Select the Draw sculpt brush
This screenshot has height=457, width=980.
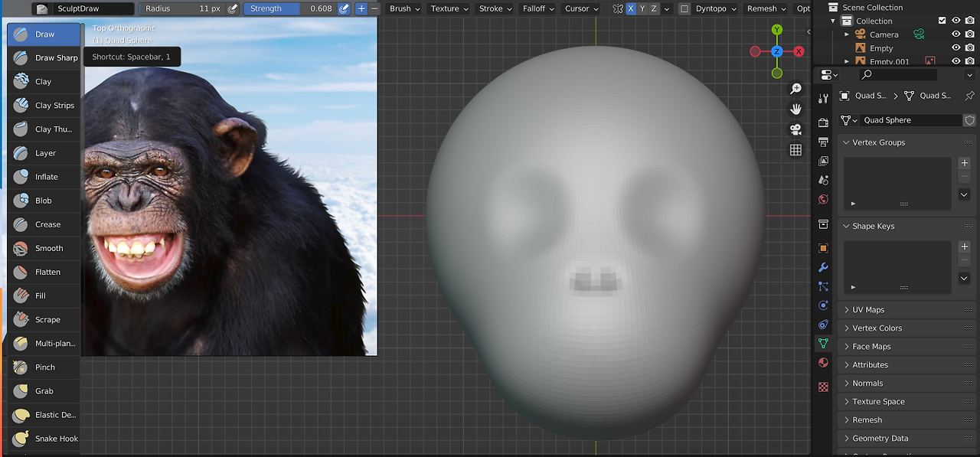[44, 34]
